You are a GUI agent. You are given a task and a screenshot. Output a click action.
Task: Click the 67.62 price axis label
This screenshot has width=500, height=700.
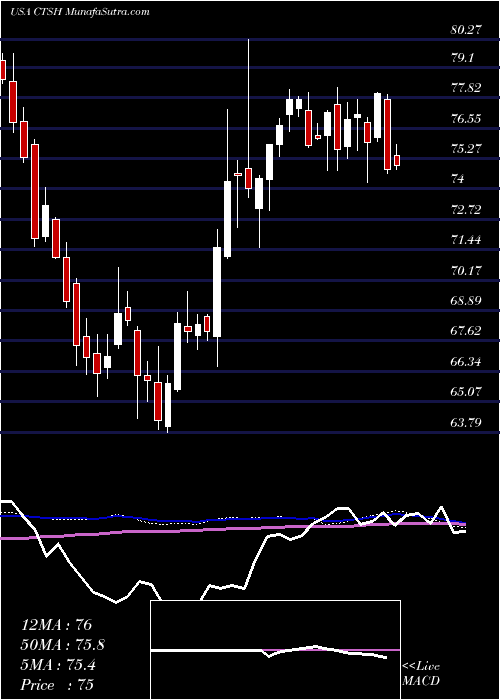click(467, 331)
